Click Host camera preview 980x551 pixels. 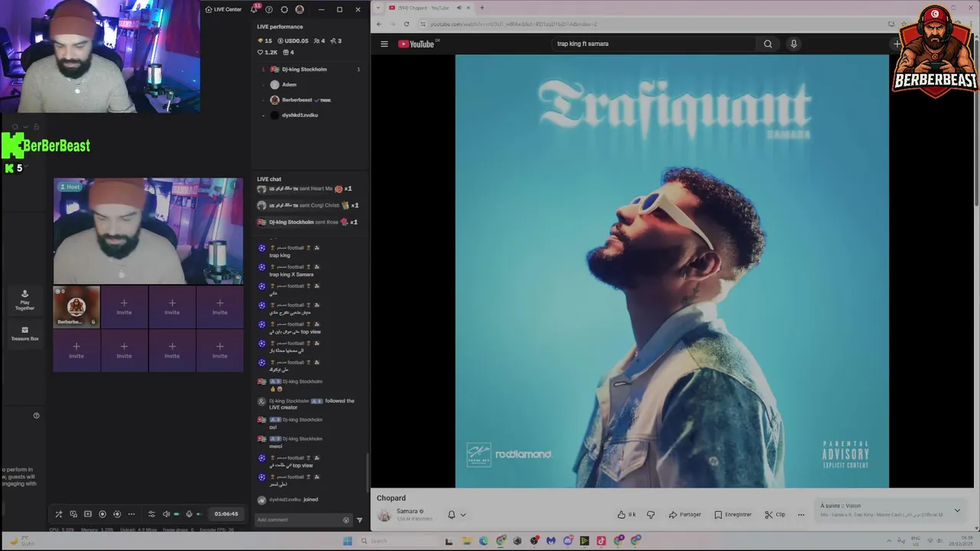click(149, 231)
